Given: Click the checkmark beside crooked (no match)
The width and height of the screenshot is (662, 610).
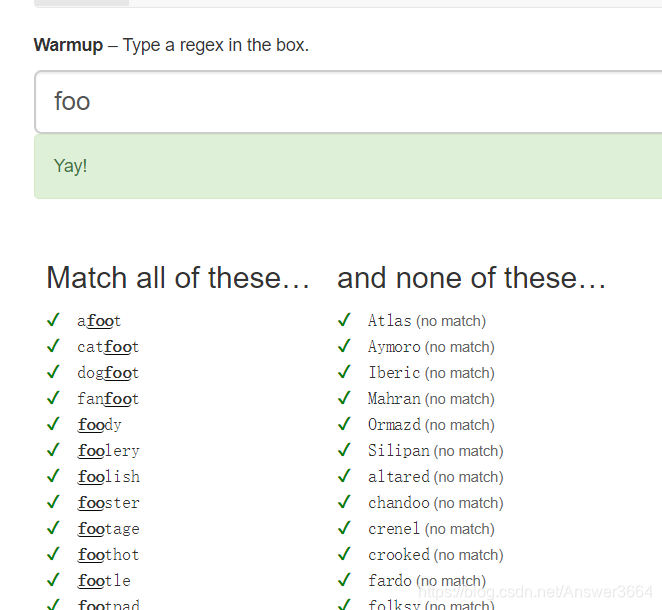Looking at the screenshot, I should tap(345, 554).
